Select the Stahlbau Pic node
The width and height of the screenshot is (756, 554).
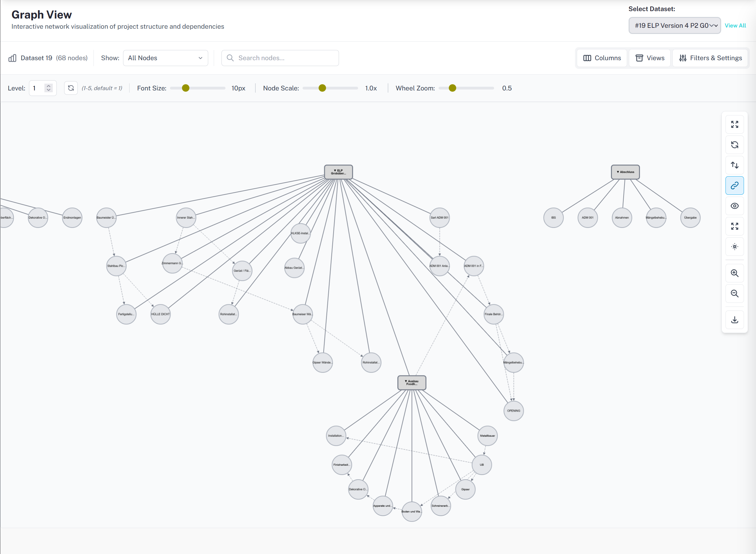click(x=116, y=266)
